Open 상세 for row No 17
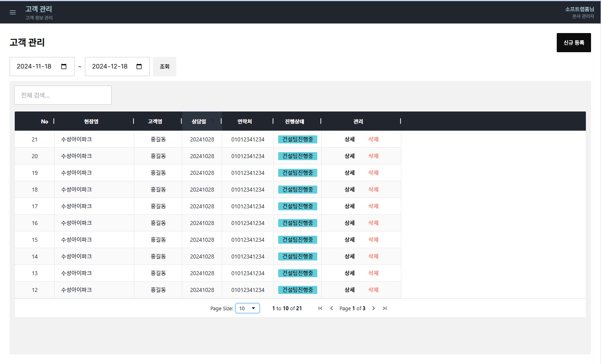Screen dimensions: 601x364 point(350,206)
